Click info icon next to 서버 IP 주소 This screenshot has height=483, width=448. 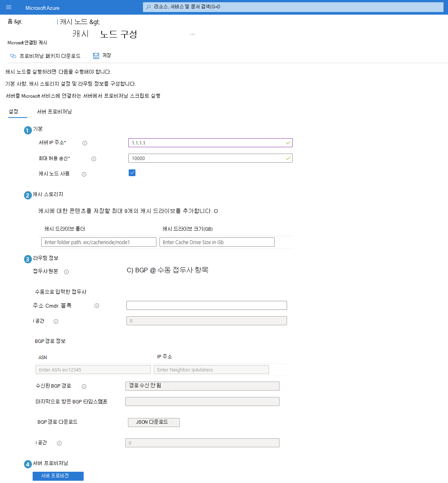pyautogui.click(x=85, y=143)
